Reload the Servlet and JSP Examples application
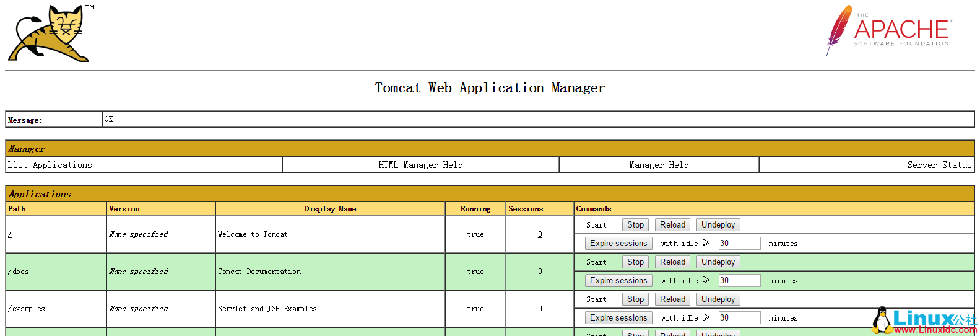980x336 pixels. (x=672, y=299)
